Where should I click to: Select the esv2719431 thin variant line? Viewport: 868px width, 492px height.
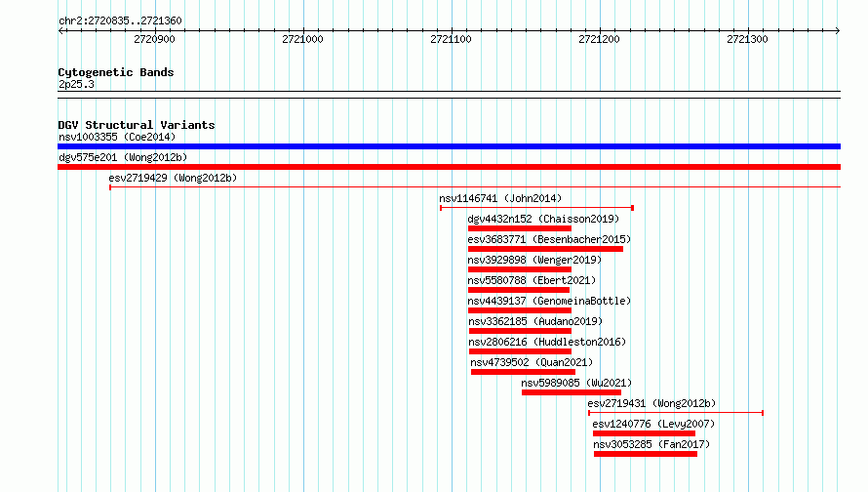coord(676,413)
